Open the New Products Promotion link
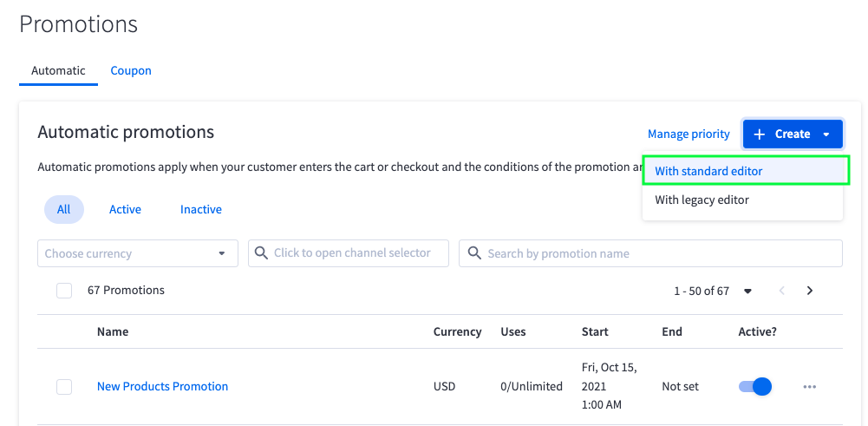The height and width of the screenshot is (426, 868). pyautogui.click(x=162, y=387)
